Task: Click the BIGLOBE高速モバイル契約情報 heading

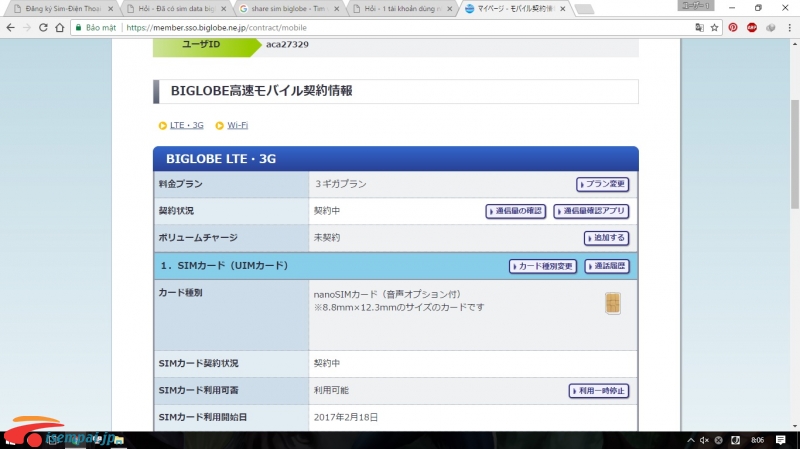Action: pyautogui.click(x=261, y=91)
